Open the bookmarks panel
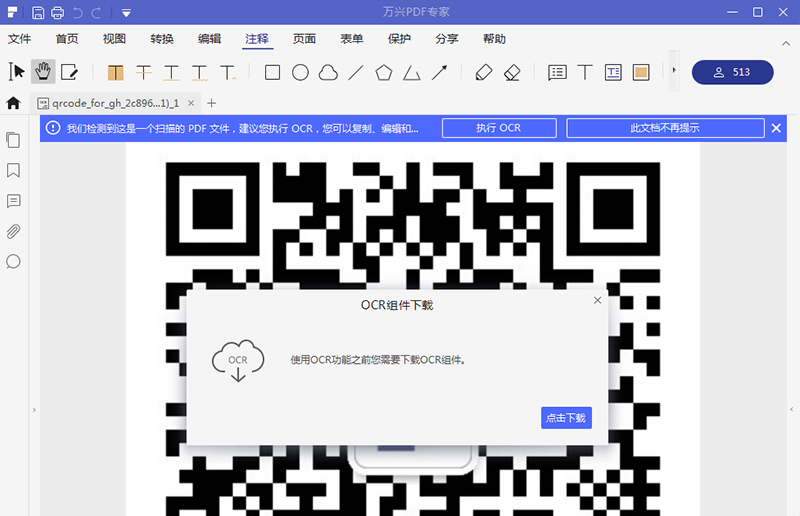800x516 pixels. click(x=13, y=170)
